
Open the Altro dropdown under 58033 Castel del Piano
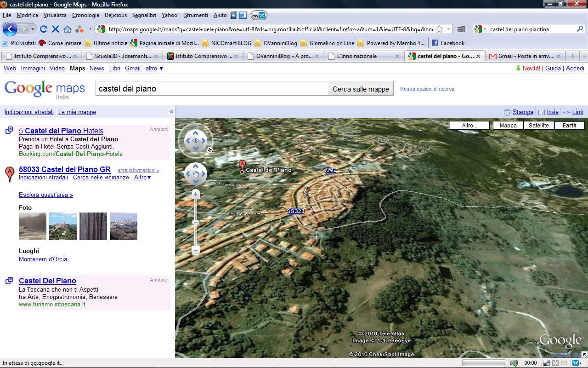142,177
